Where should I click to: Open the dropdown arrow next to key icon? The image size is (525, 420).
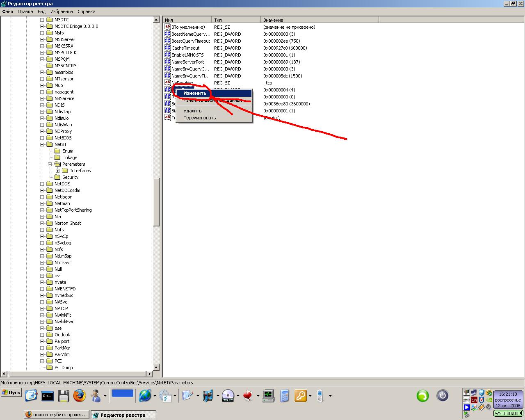tap(310, 396)
